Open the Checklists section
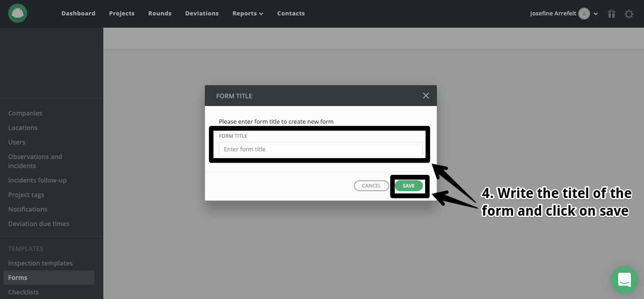Viewport: 644px width, 299px height. pyautogui.click(x=24, y=292)
